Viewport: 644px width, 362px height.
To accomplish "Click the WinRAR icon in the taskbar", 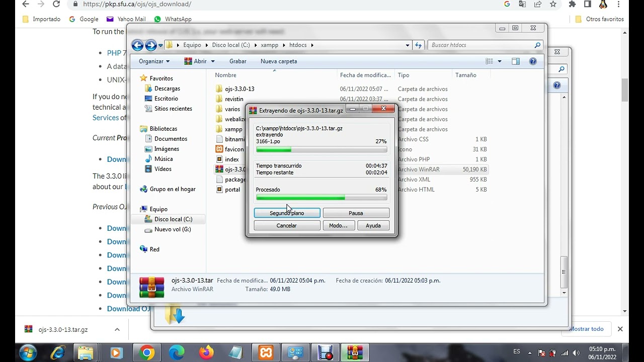I will [355, 353].
